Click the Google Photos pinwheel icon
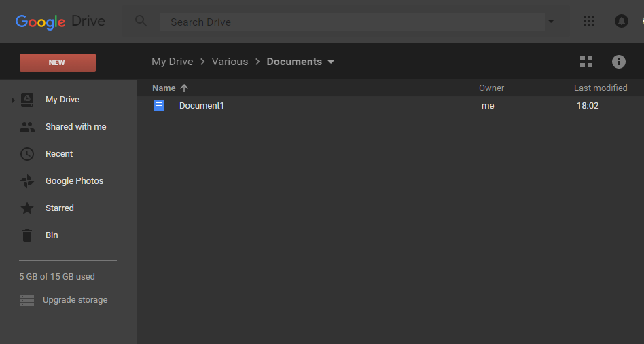The width and height of the screenshot is (644, 344). (x=27, y=181)
